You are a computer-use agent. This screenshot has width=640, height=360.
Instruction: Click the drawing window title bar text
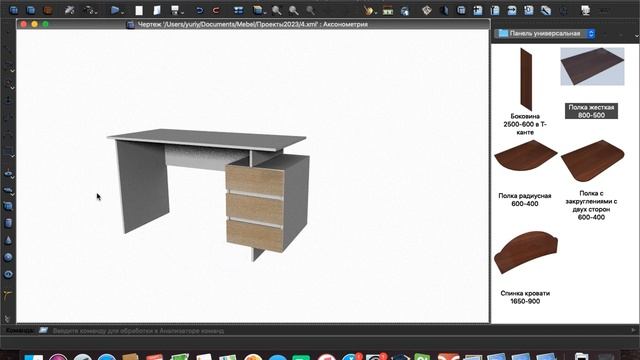(x=252, y=24)
